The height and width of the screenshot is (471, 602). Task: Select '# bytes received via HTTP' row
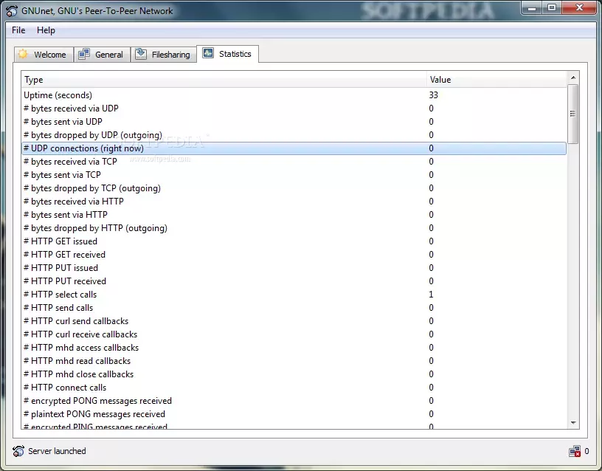pos(294,202)
